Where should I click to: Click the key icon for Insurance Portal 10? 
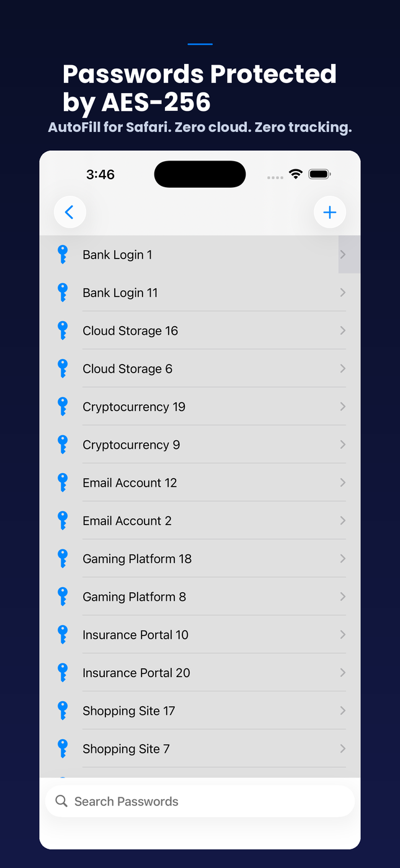(x=63, y=634)
